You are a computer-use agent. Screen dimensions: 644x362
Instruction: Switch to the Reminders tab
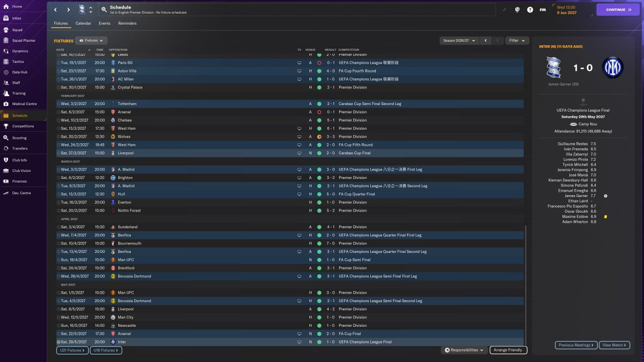click(127, 23)
